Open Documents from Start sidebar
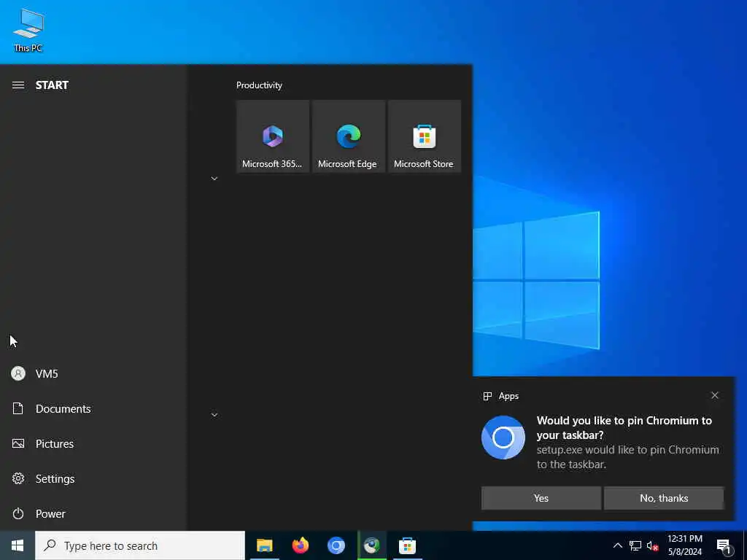This screenshot has height=560, width=747. click(93, 408)
